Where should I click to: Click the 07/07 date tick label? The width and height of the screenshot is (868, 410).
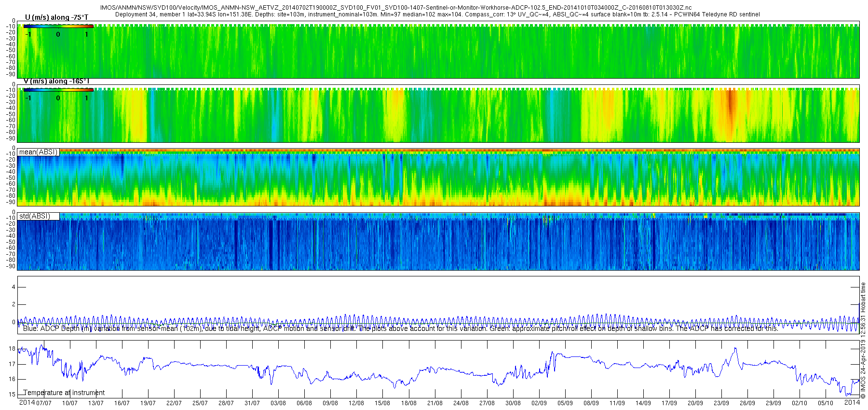(44, 403)
